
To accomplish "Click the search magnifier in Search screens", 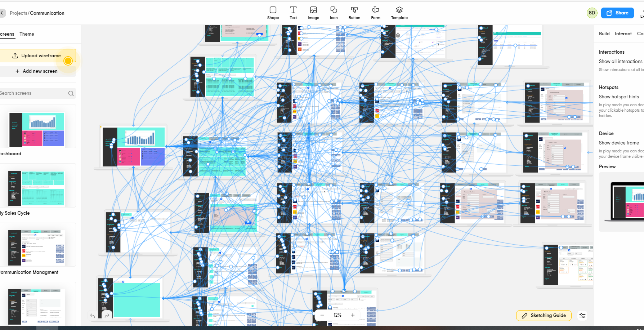I will click(x=71, y=93).
